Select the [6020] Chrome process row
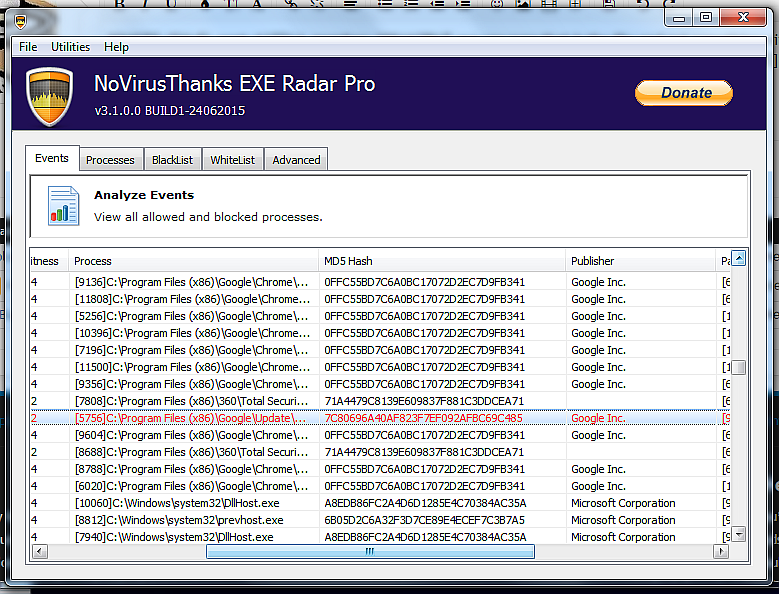This screenshot has height=594, width=779. point(380,486)
